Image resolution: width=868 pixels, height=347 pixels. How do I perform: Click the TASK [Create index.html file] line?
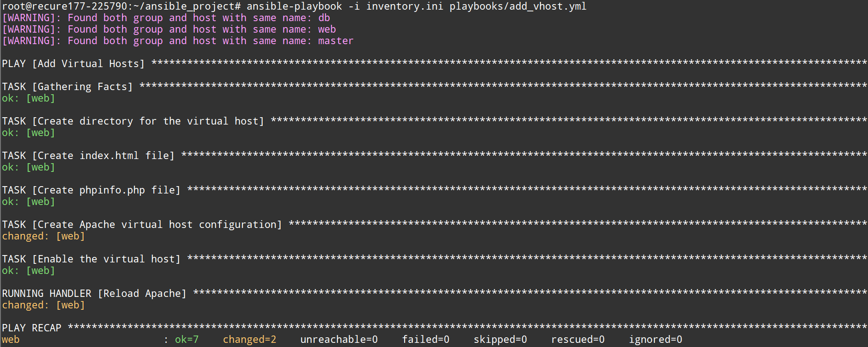tap(88, 156)
